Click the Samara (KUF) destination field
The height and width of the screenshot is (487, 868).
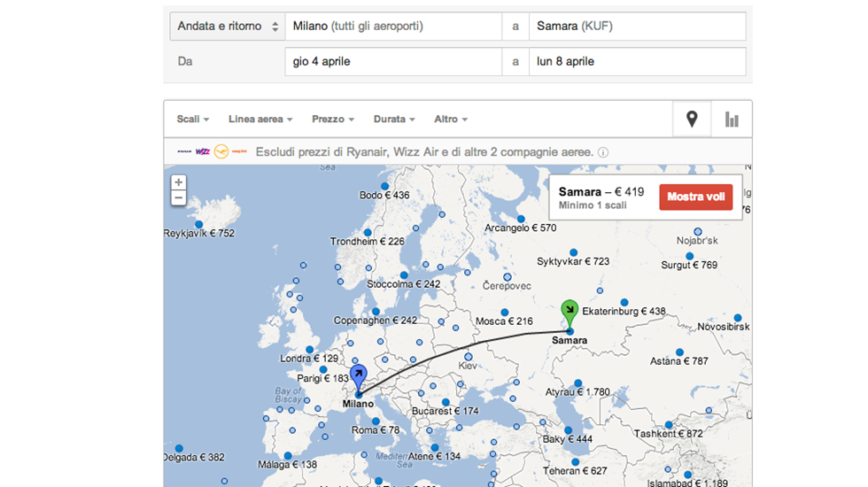[x=637, y=27]
